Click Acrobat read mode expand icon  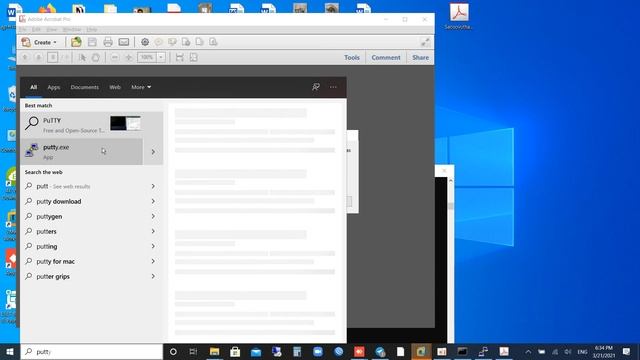click(x=425, y=42)
